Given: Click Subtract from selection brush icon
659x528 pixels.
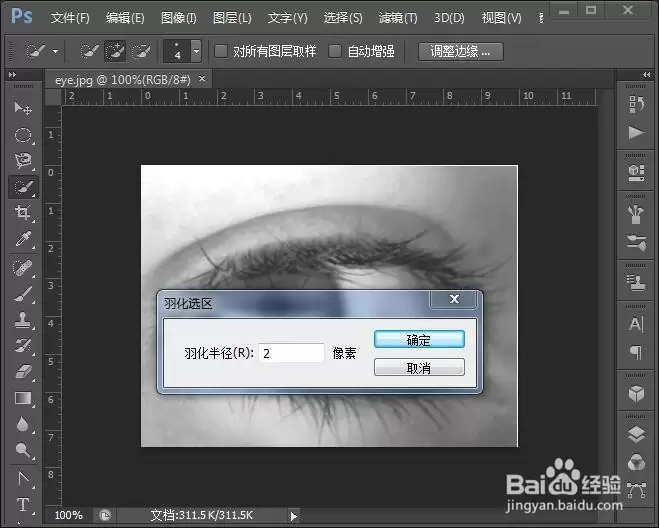Looking at the screenshot, I should [141, 52].
